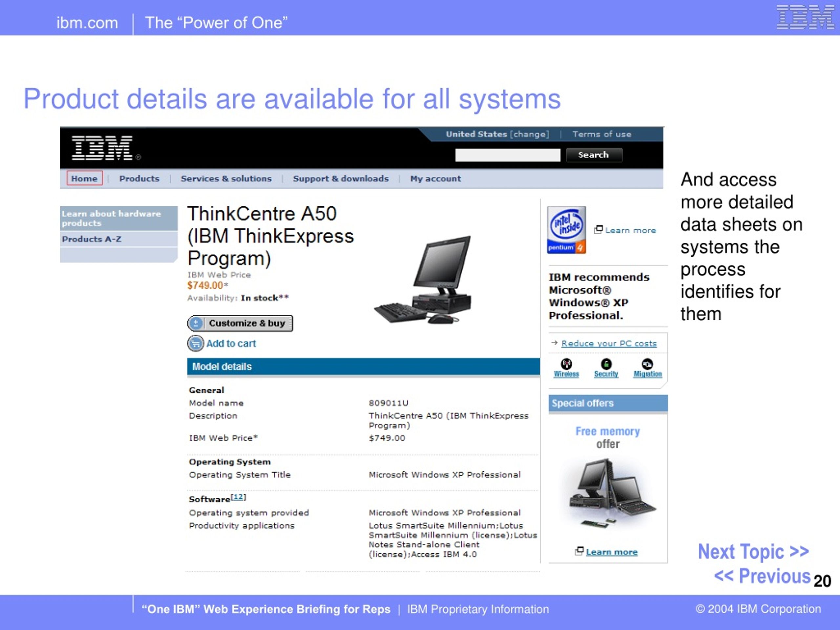Open the Home tab
The width and height of the screenshot is (840, 630).
point(84,178)
